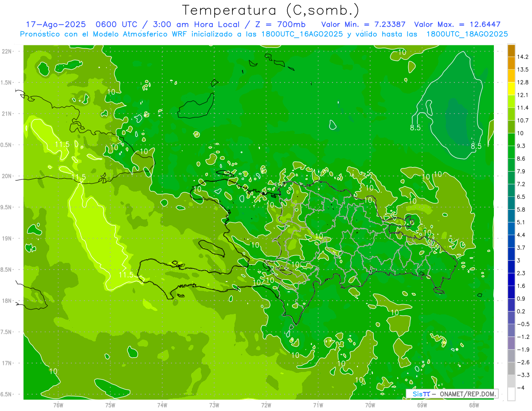The image size is (532, 411).
Task: Click the 76W longitude axis label
Action: click(x=58, y=405)
